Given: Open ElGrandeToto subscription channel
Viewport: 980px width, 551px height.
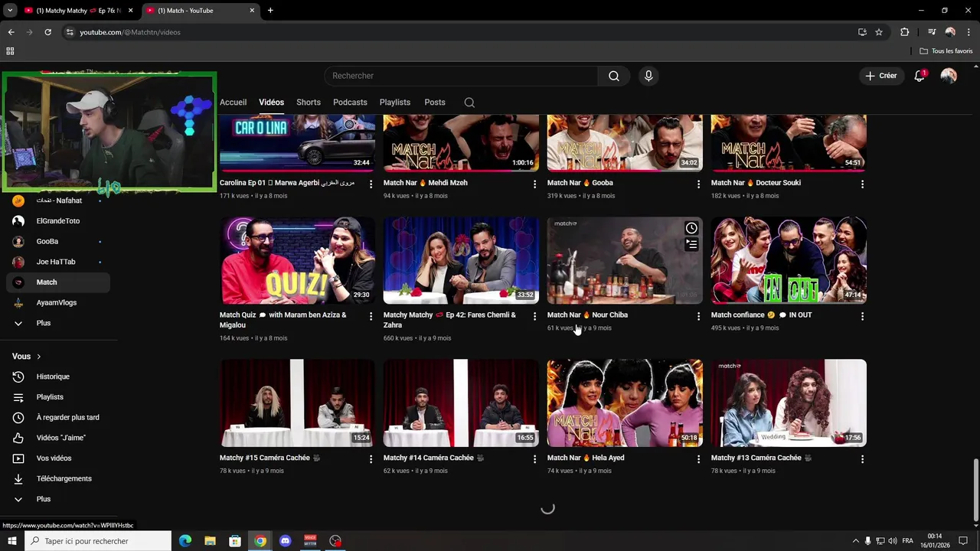Looking at the screenshot, I should pos(58,221).
